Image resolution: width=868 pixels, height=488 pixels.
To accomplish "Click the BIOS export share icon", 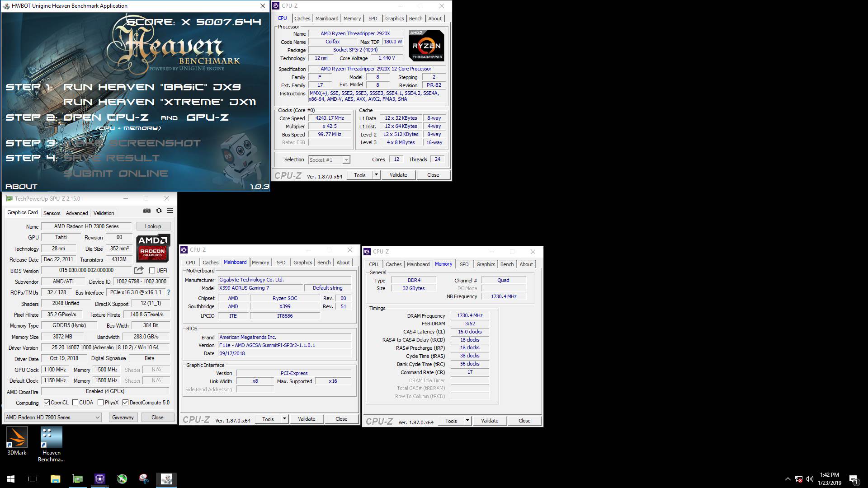I will (139, 270).
